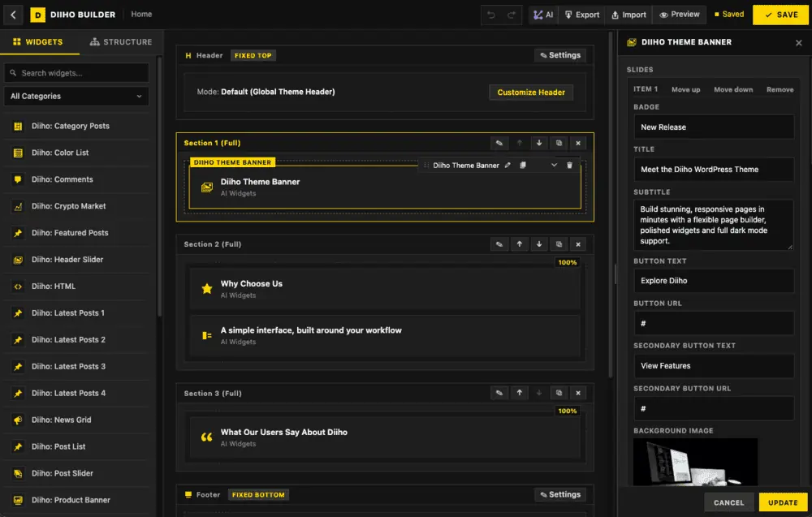
Task: Delete the Diiho Theme Banner widget trash icon
Action: pyautogui.click(x=570, y=165)
